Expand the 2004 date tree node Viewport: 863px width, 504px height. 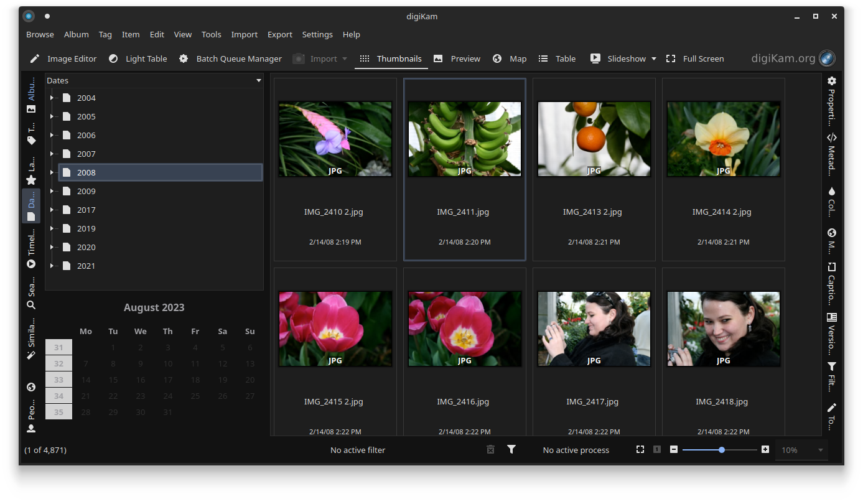click(52, 98)
